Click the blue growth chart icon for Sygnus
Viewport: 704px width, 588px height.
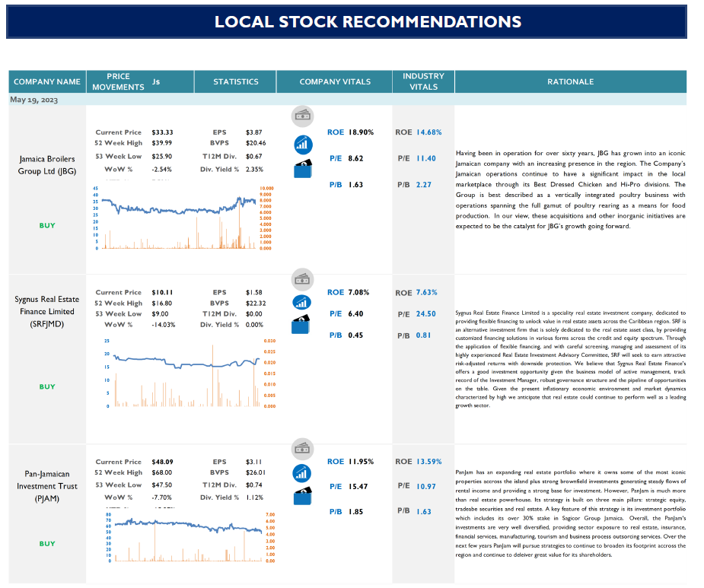pos(301,303)
